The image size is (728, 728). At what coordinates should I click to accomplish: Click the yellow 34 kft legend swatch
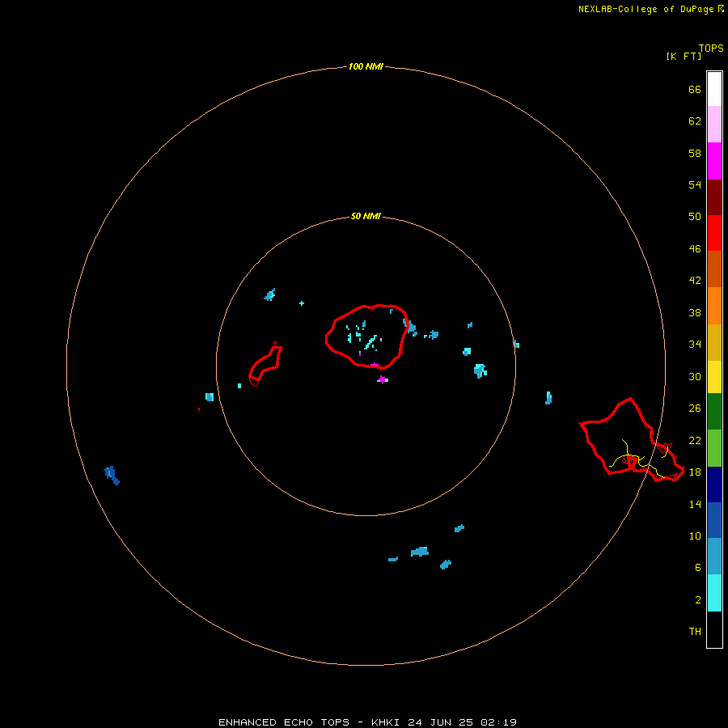pos(714,376)
